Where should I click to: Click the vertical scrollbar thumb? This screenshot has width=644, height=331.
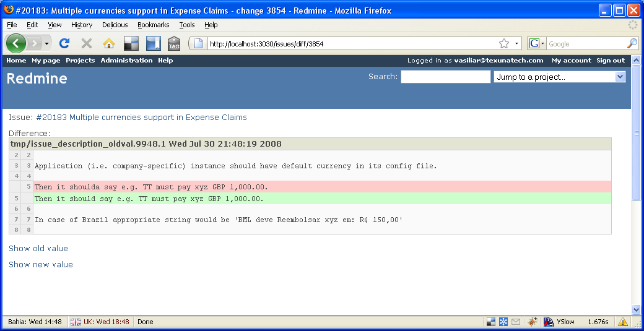click(x=636, y=133)
